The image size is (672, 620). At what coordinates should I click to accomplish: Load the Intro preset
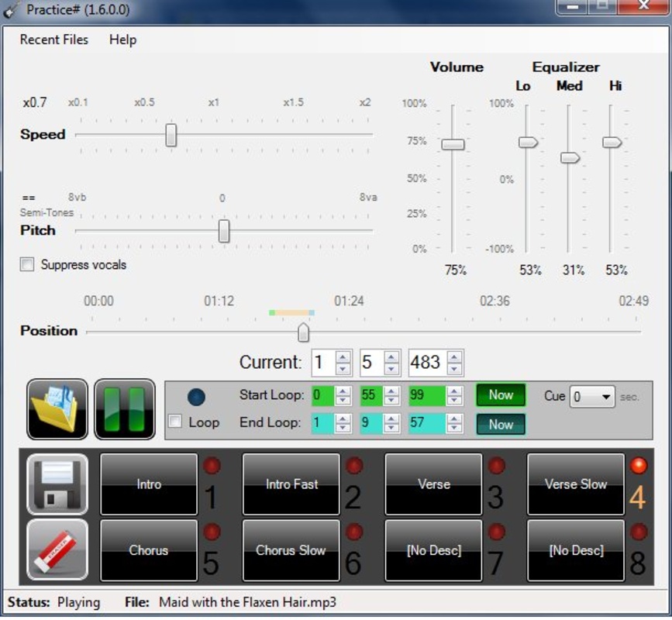pos(149,484)
